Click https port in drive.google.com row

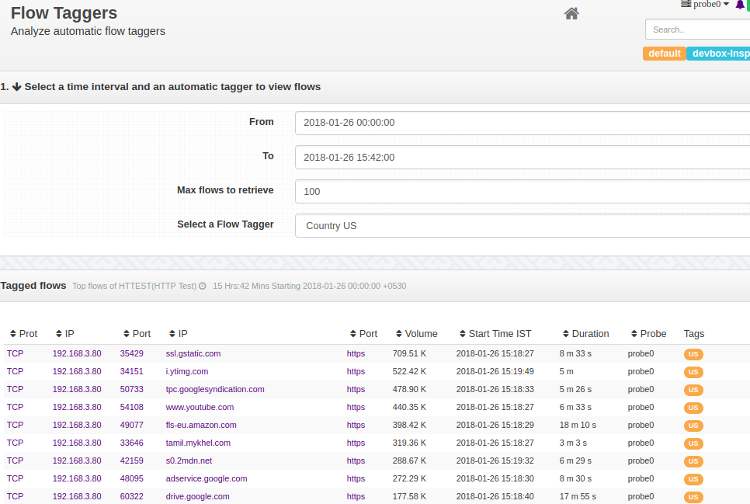point(356,496)
